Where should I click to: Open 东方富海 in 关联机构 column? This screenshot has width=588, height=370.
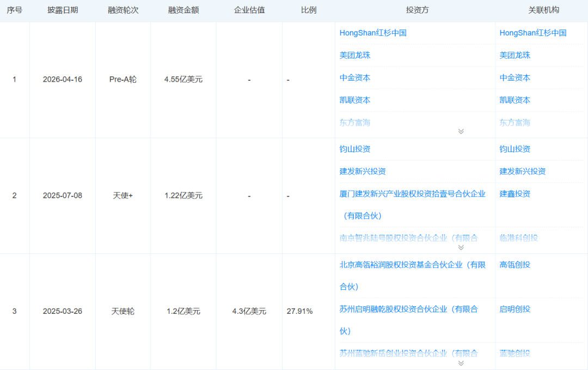[515, 123]
